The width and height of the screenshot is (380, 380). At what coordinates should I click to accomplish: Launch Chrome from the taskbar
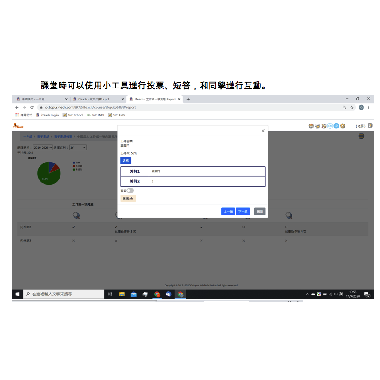click(x=157, y=294)
